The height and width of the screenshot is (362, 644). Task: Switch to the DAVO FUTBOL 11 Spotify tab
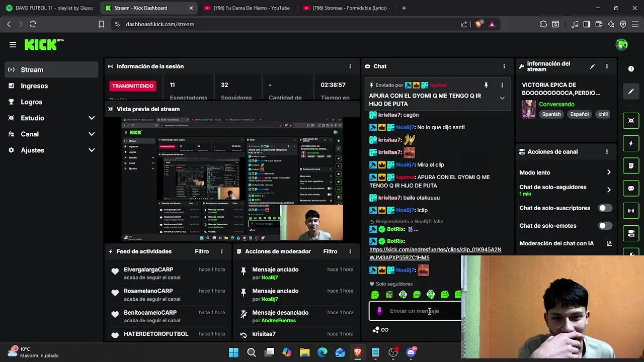click(49, 8)
